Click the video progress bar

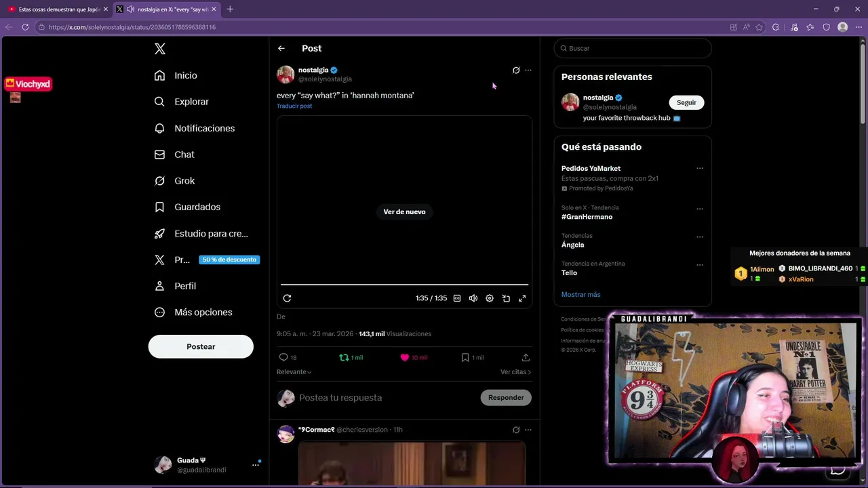pos(404,285)
